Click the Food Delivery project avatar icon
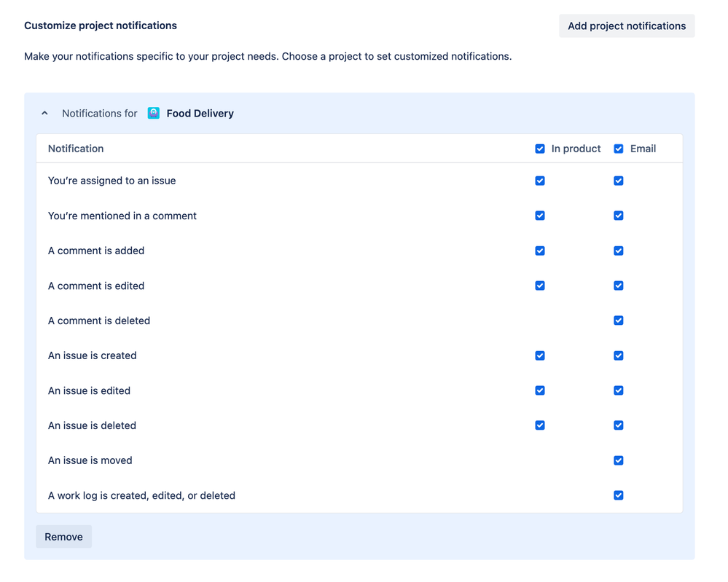 click(x=154, y=113)
